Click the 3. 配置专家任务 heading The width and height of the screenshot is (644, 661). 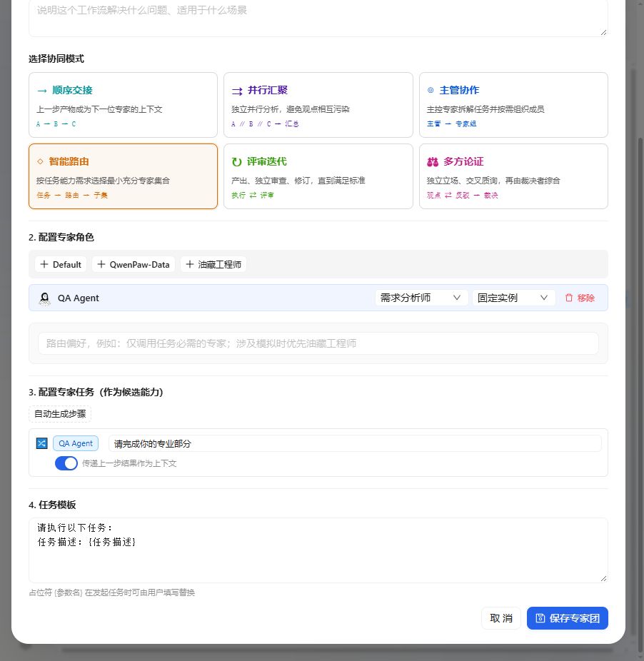point(96,392)
